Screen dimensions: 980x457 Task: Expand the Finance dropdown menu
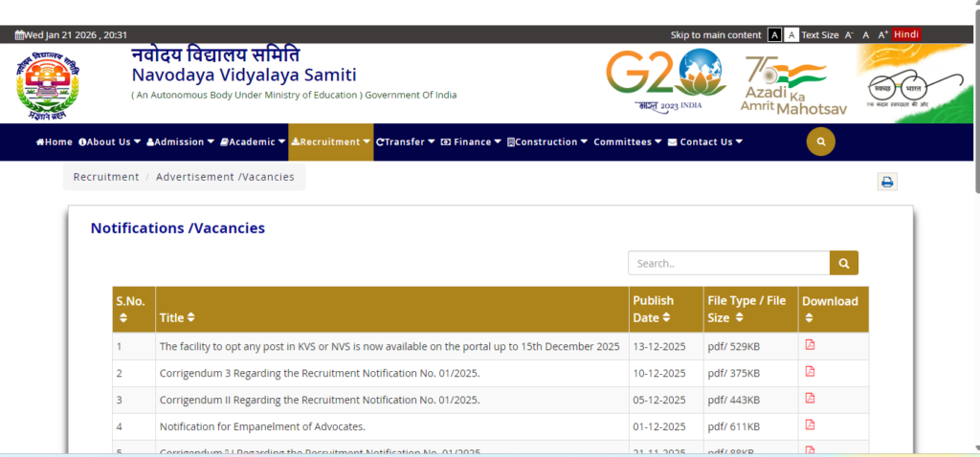pos(471,141)
